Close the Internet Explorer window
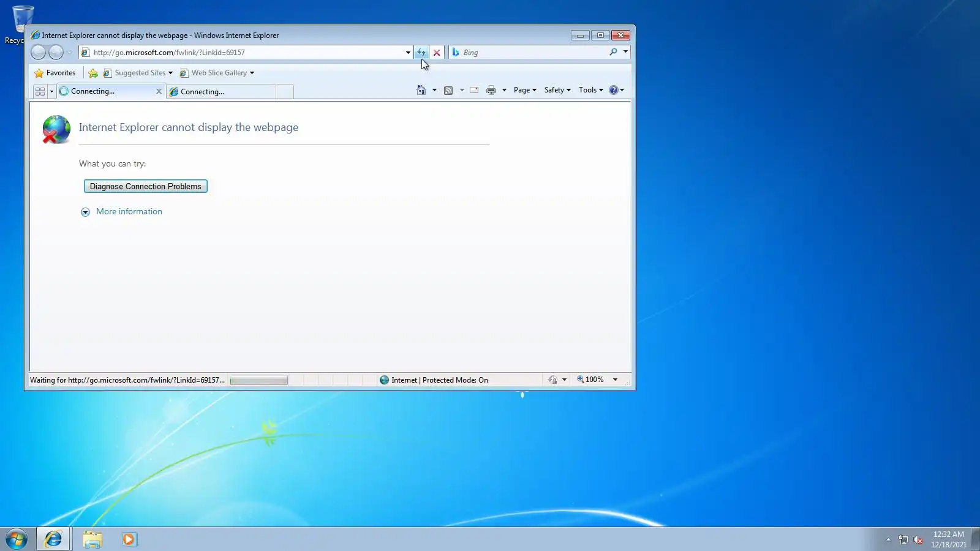The image size is (980, 551). (620, 36)
